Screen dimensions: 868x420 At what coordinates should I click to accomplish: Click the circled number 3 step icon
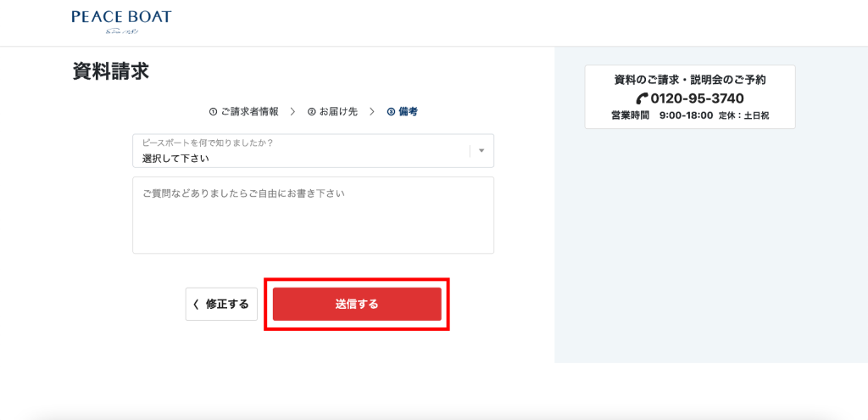pos(391,112)
